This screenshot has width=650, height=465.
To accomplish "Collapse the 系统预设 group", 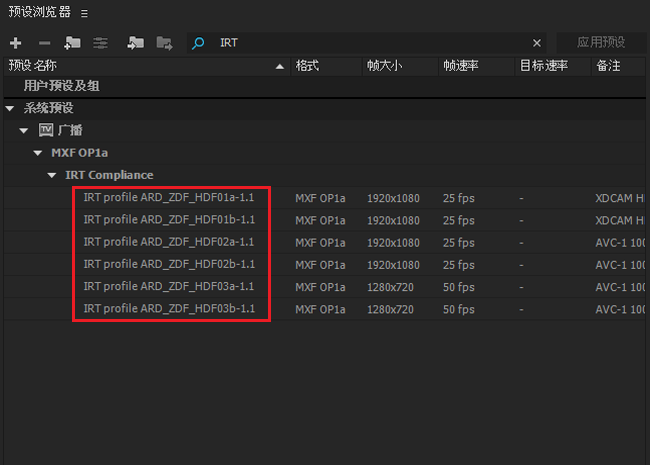I will pyautogui.click(x=10, y=109).
